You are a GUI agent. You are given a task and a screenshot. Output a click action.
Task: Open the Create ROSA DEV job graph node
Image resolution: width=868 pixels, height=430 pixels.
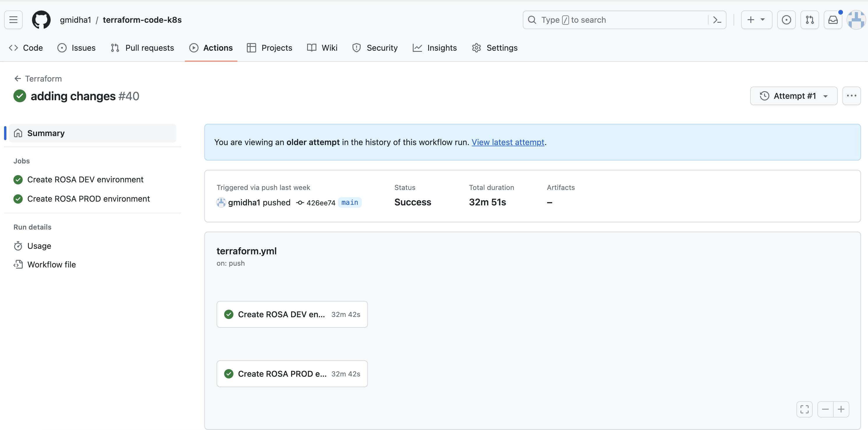(292, 315)
